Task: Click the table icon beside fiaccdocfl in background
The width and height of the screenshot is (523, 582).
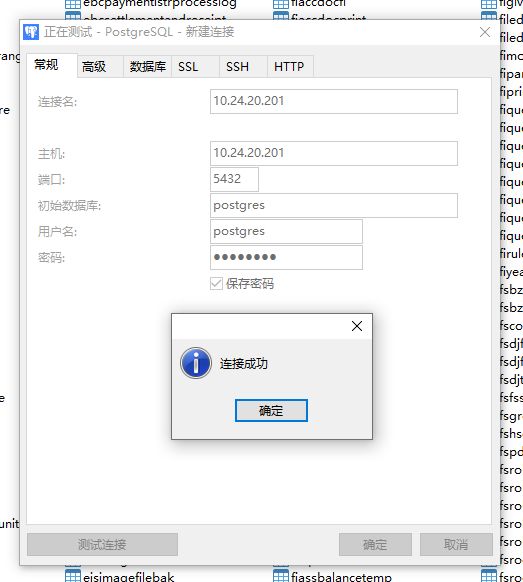Action: pos(281,4)
